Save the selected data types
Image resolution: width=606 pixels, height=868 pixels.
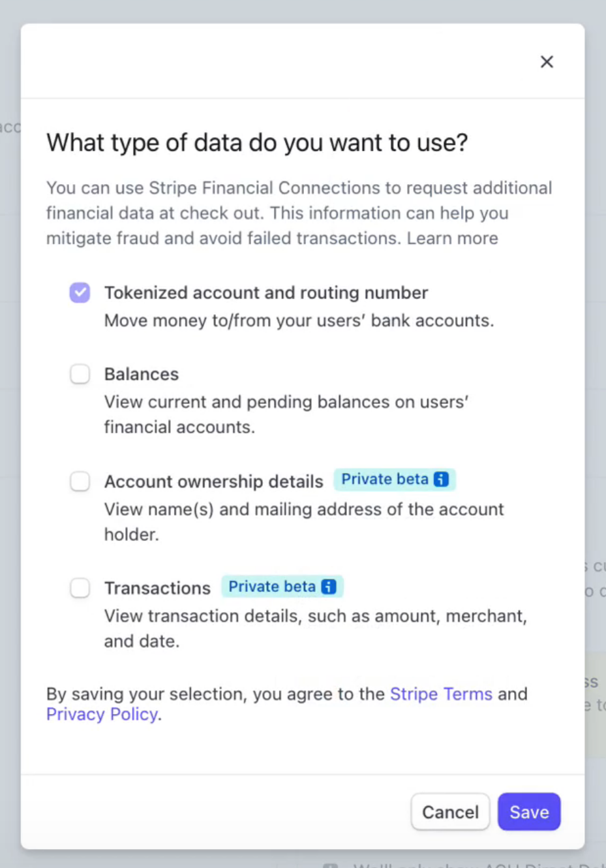coord(528,811)
